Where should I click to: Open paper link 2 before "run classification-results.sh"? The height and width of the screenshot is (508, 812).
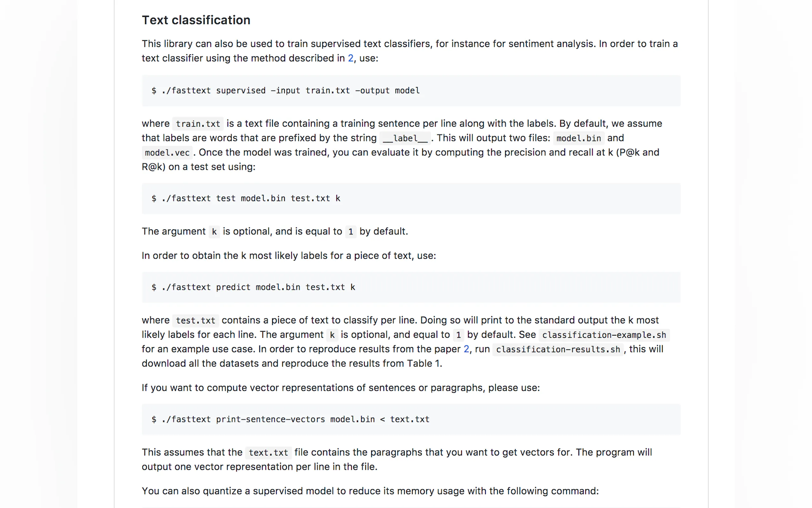[466, 349]
